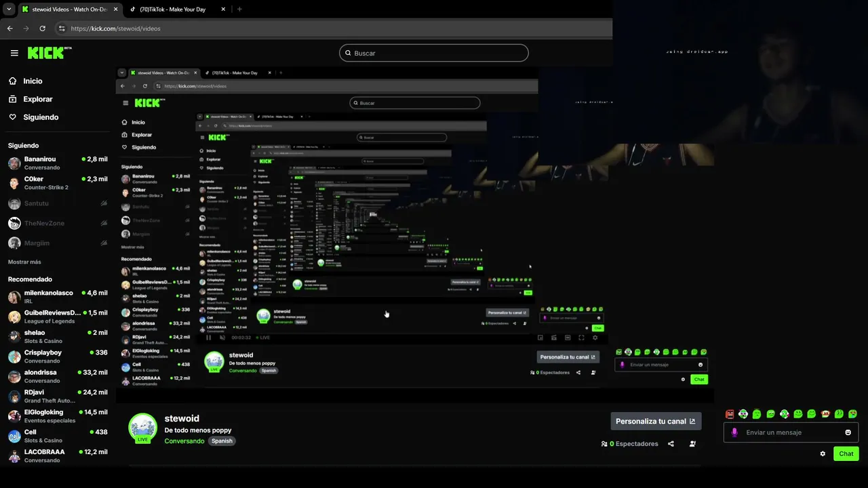Click the kick.com address bar URL
This screenshot has width=868, height=488.
115,28
